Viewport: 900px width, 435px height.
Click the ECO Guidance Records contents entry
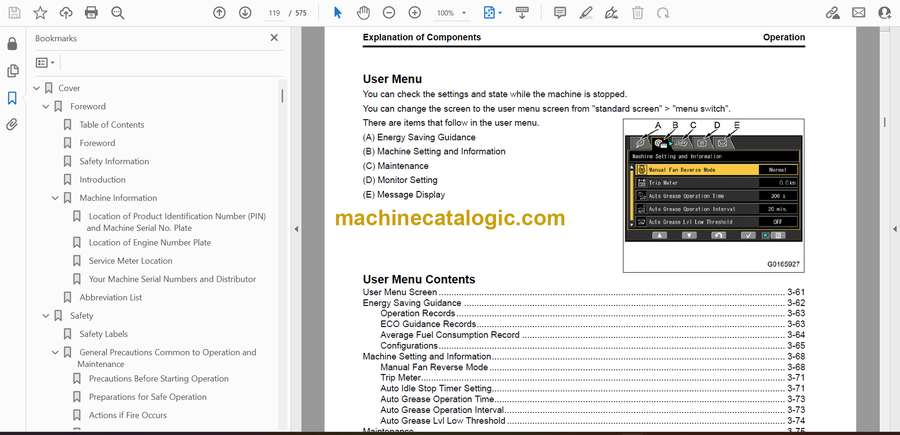click(593, 324)
